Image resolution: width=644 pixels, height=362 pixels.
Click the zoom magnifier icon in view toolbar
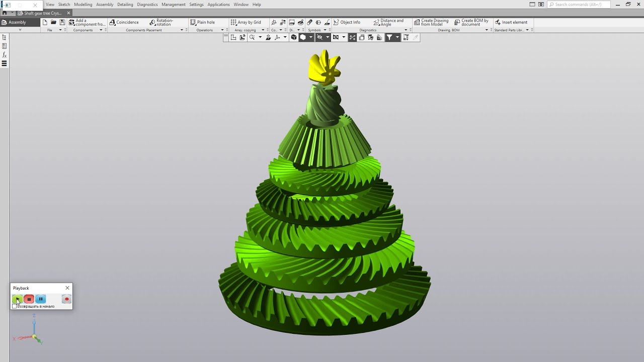252,37
